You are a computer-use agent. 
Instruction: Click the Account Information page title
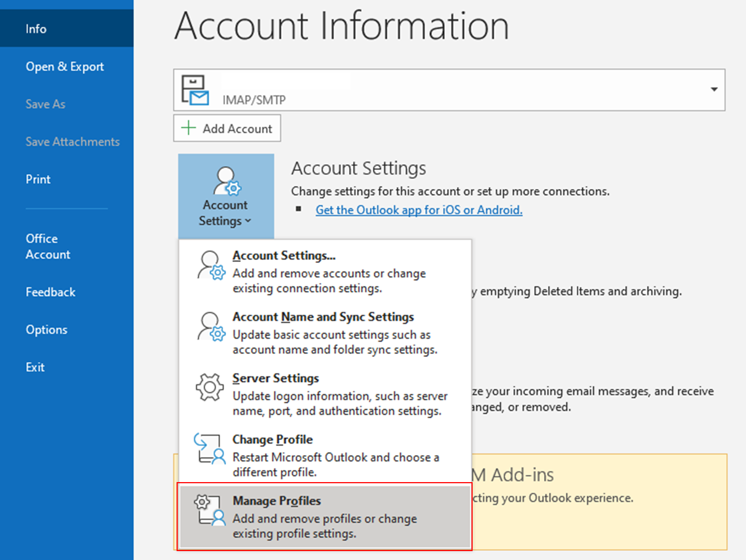[342, 26]
